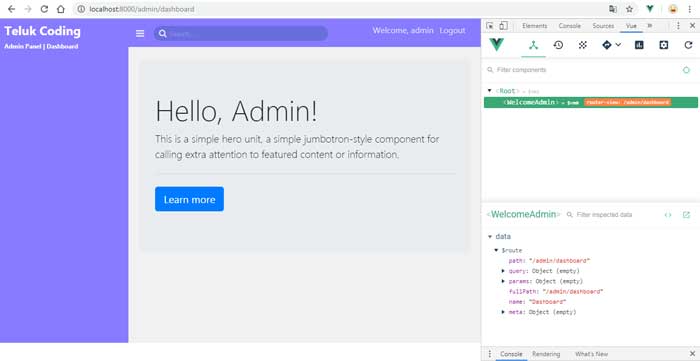The width and height of the screenshot is (700, 361).
Task: Click the Logout link
Action: (452, 30)
